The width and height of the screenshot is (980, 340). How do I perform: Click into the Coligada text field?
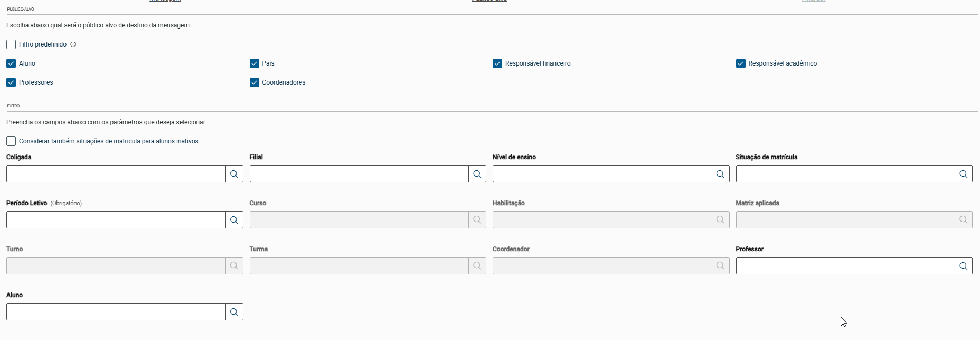116,174
